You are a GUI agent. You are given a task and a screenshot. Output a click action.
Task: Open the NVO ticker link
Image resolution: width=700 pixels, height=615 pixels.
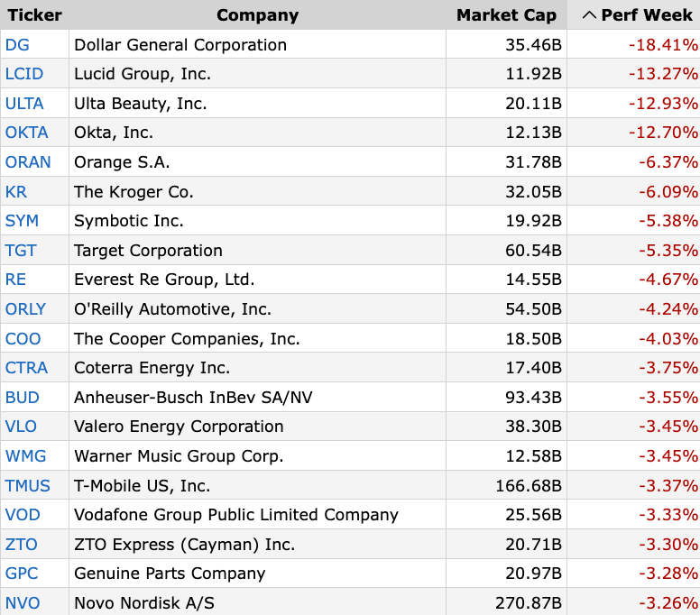click(23, 603)
